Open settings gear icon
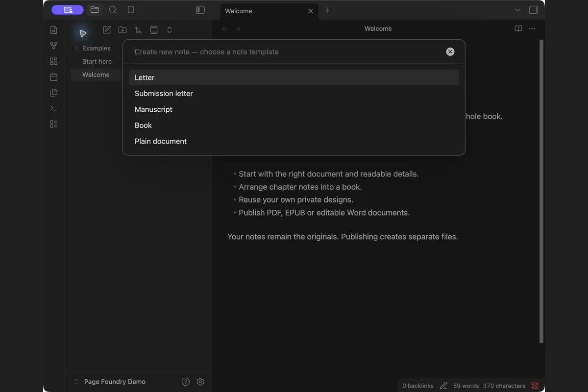This screenshot has height=392, width=588. click(x=200, y=382)
